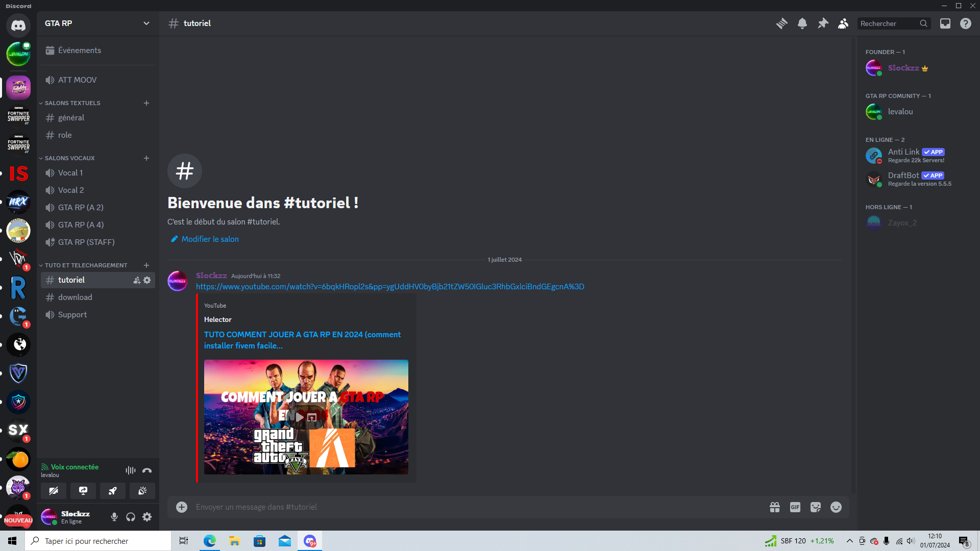Viewport: 980px width, 551px height.
Task: Open sticker picker
Action: [816, 507]
